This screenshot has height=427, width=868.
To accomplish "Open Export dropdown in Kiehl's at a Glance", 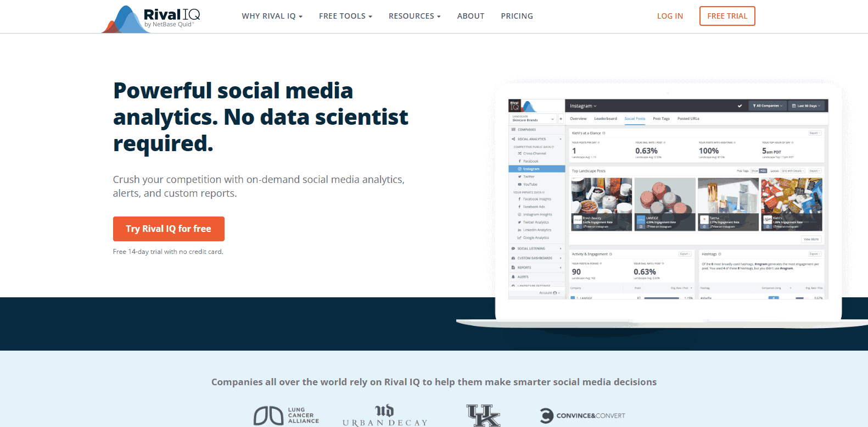I will pyautogui.click(x=815, y=133).
